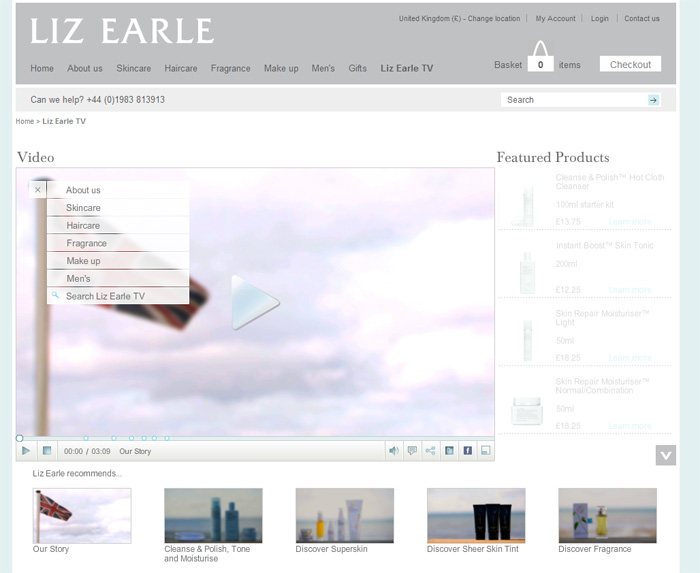The image size is (700, 573).
Task: Click Home in the breadcrumb
Action: tap(25, 121)
